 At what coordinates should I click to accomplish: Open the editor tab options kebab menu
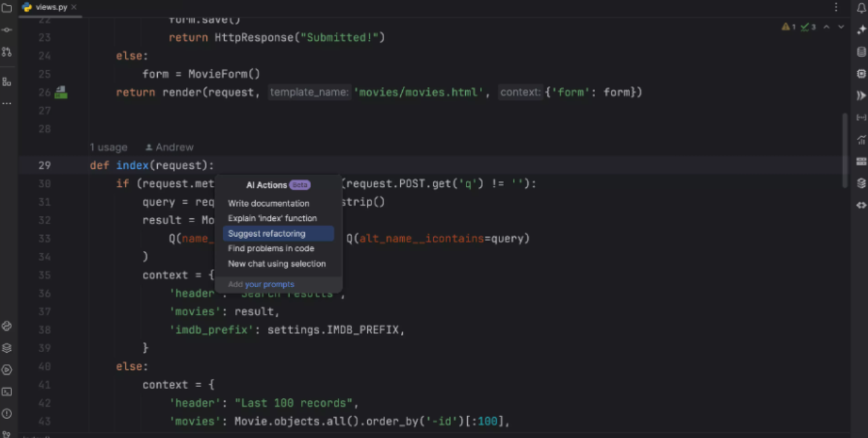(836, 8)
